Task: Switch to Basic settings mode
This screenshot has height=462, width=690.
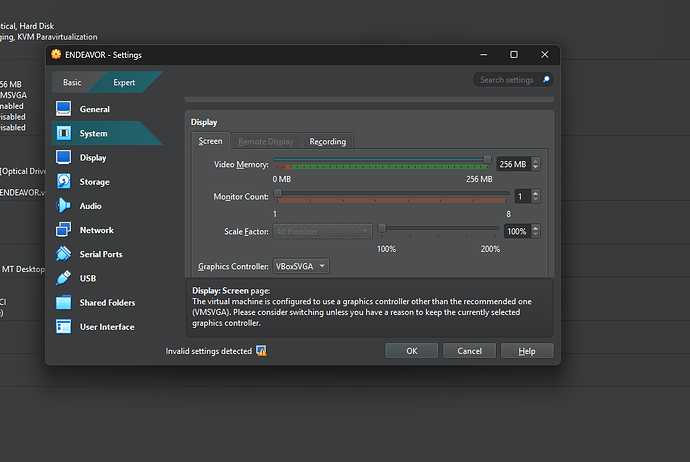Action: point(72,82)
